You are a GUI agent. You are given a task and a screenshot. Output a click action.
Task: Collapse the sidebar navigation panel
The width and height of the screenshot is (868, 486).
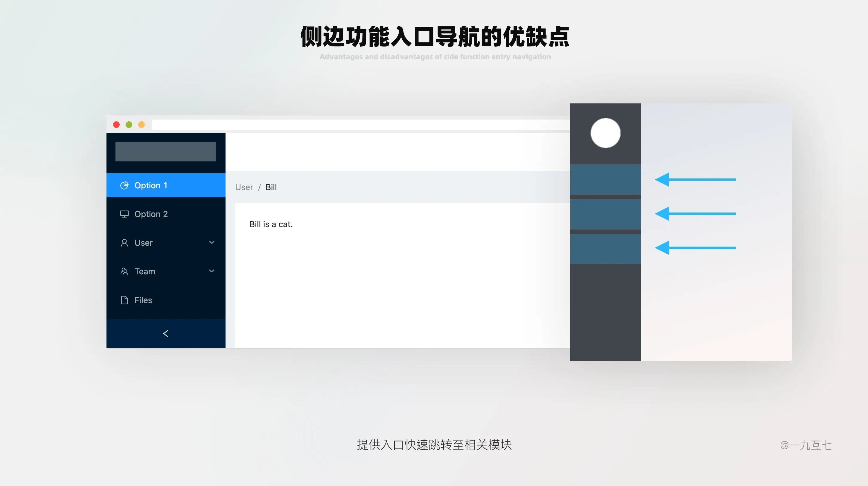(166, 334)
